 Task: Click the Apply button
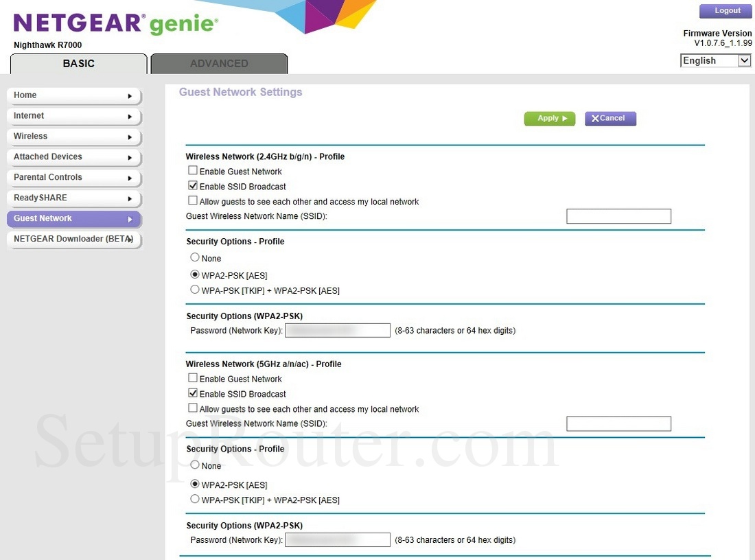click(549, 119)
